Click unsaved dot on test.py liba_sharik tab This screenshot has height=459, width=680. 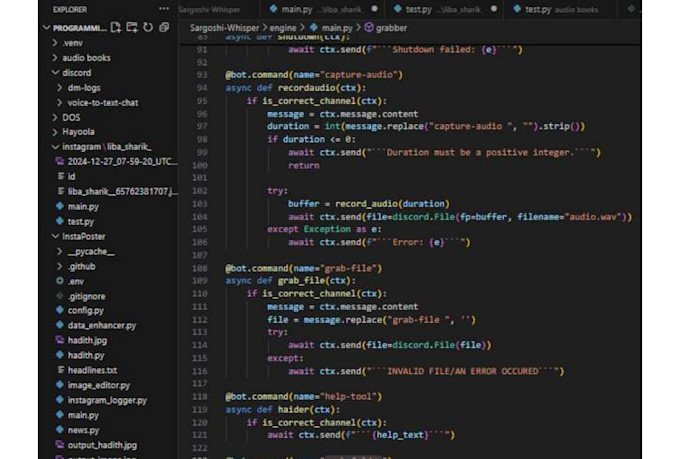click(494, 9)
